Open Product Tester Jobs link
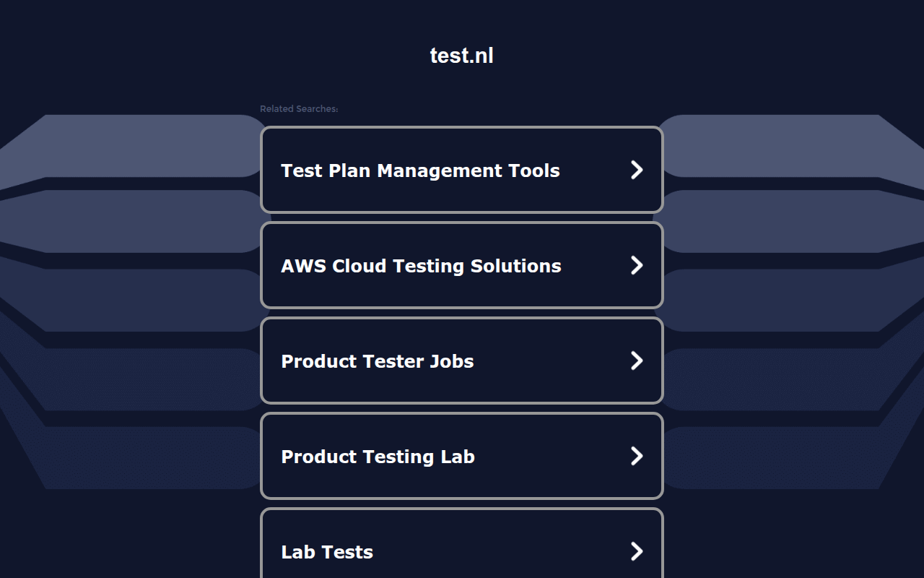 (x=461, y=361)
